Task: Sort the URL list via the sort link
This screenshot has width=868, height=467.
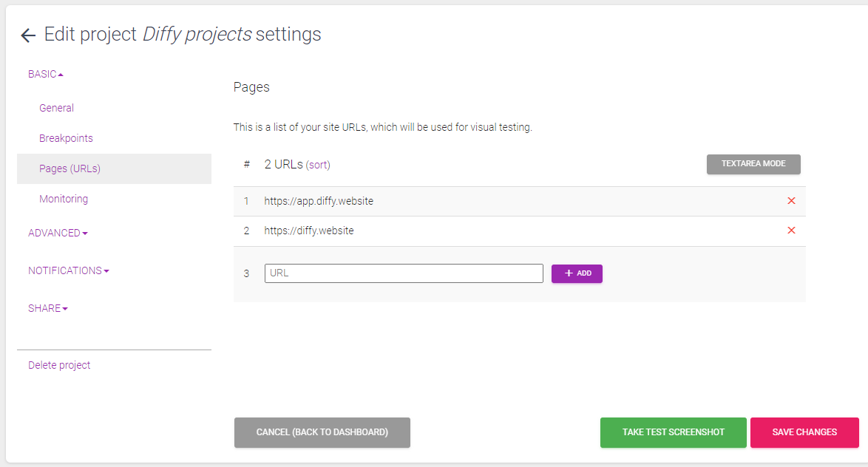Action: coord(319,165)
